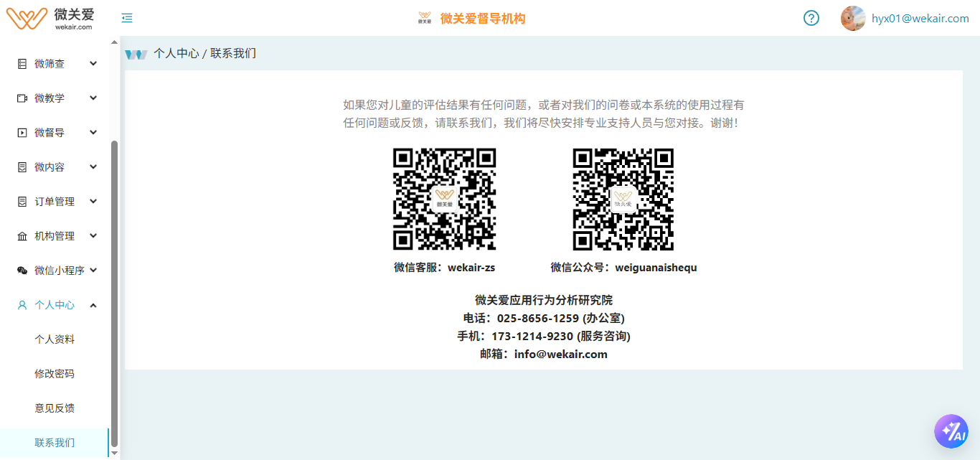This screenshot has width=980, height=460.
Task: Open the AI assistant floating button
Action: tap(951, 431)
